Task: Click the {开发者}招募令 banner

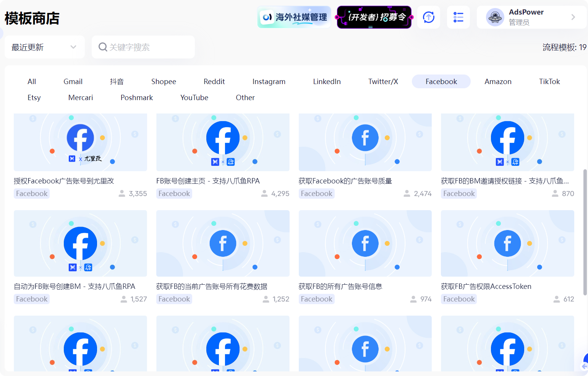Action: [x=374, y=17]
